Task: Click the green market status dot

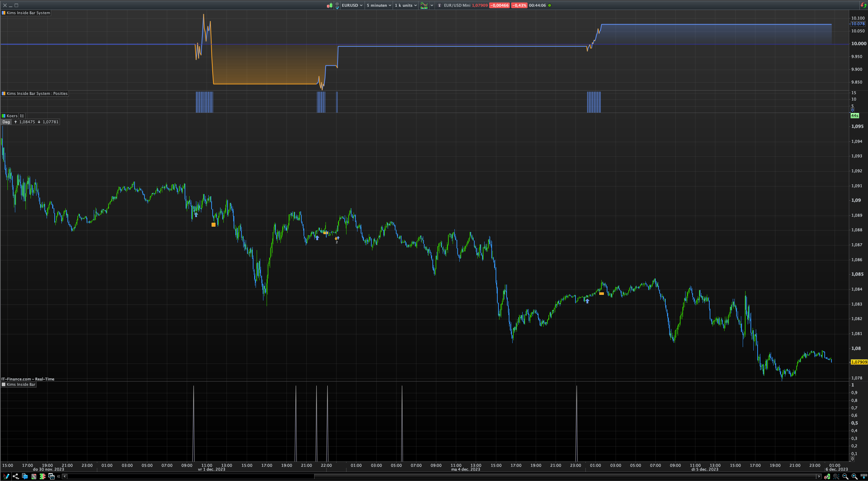Action: (550, 5)
